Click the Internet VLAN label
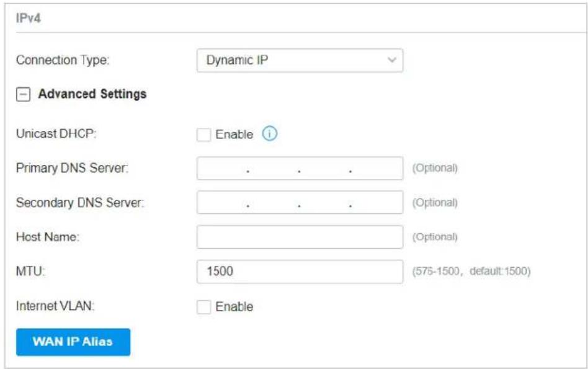This screenshot has height=369, width=588. point(55,306)
